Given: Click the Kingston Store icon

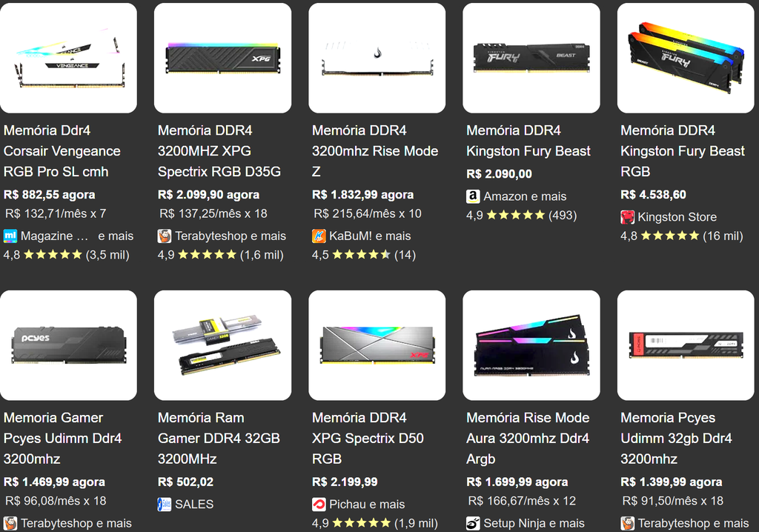Looking at the screenshot, I should click(627, 217).
